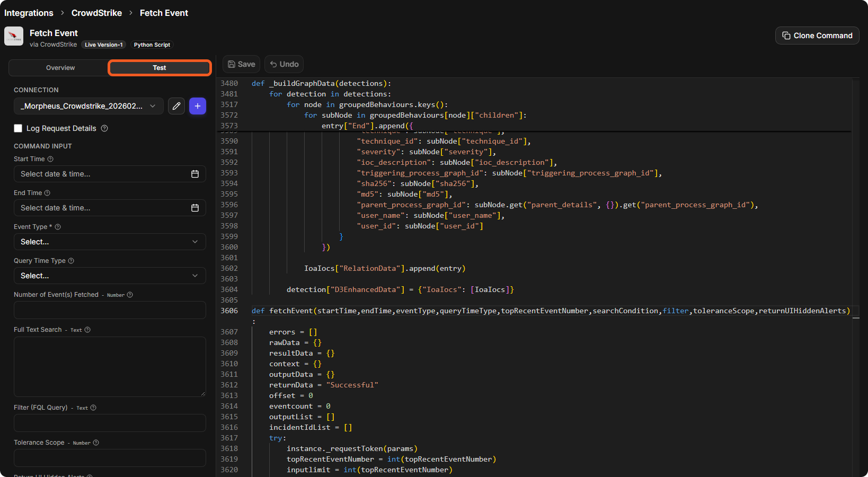Click the pencil edit connection icon
Image resolution: width=868 pixels, height=477 pixels.
(x=176, y=106)
